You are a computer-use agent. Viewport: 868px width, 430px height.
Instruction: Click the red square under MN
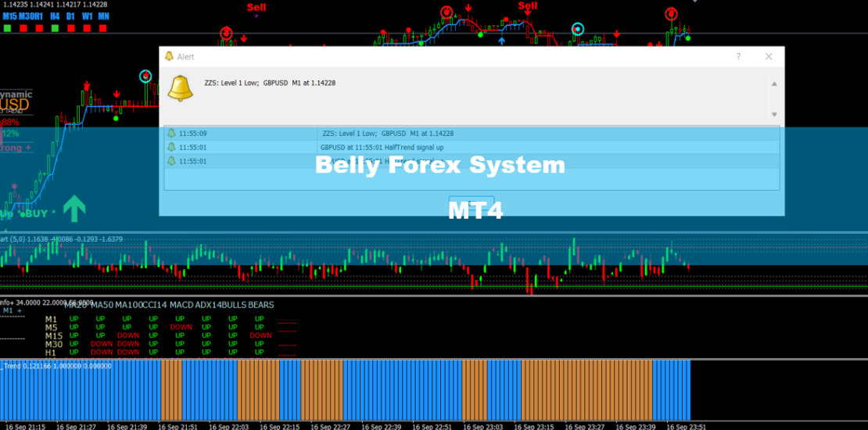103,27
